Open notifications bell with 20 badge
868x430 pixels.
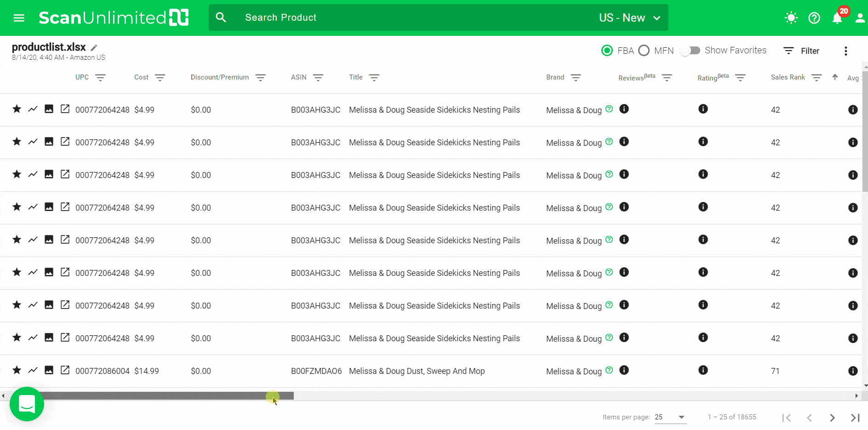[837, 18]
